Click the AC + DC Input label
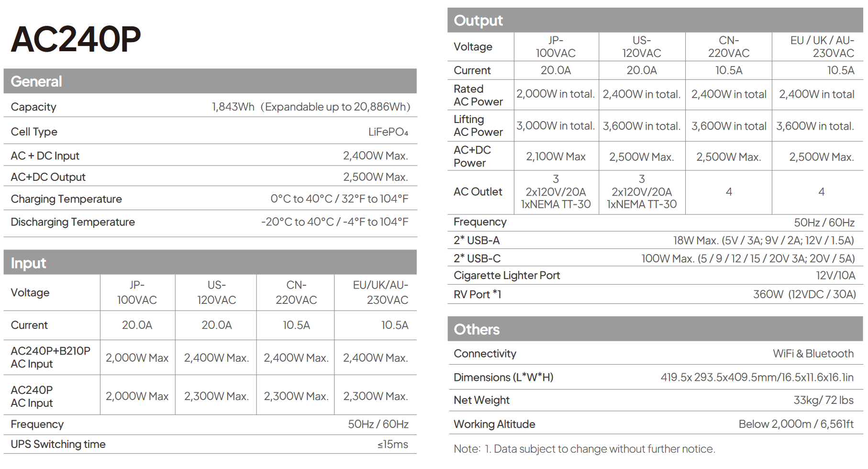The height and width of the screenshot is (469, 868). [x=45, y=156]
